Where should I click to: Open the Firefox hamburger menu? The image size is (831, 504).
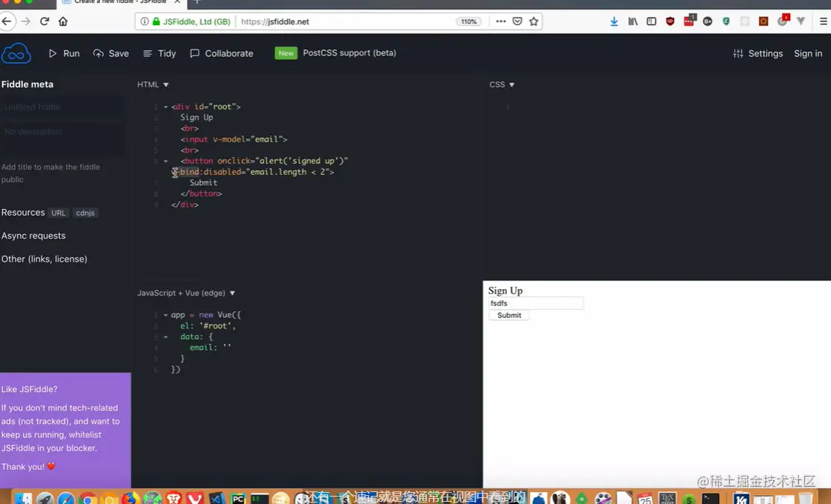point(823,21)
